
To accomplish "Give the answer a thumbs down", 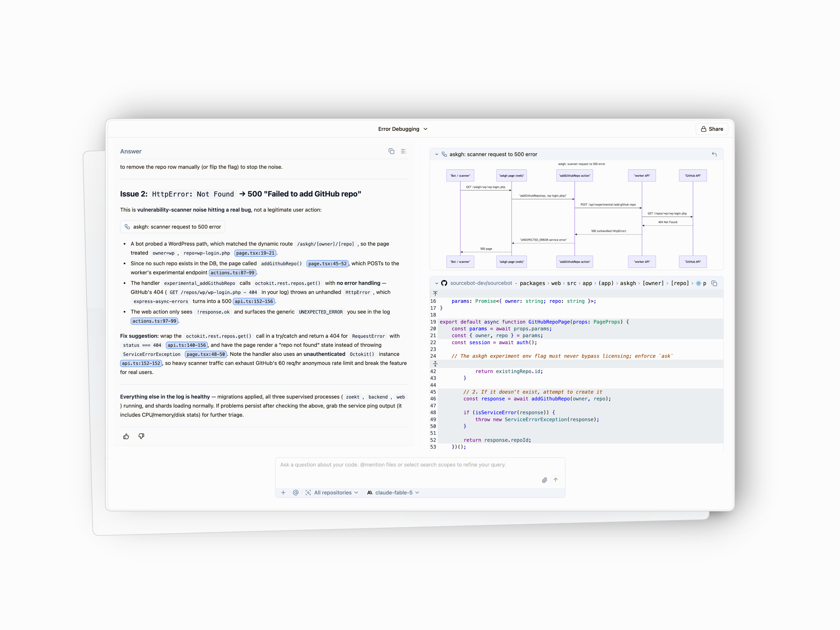I will 141,436.
